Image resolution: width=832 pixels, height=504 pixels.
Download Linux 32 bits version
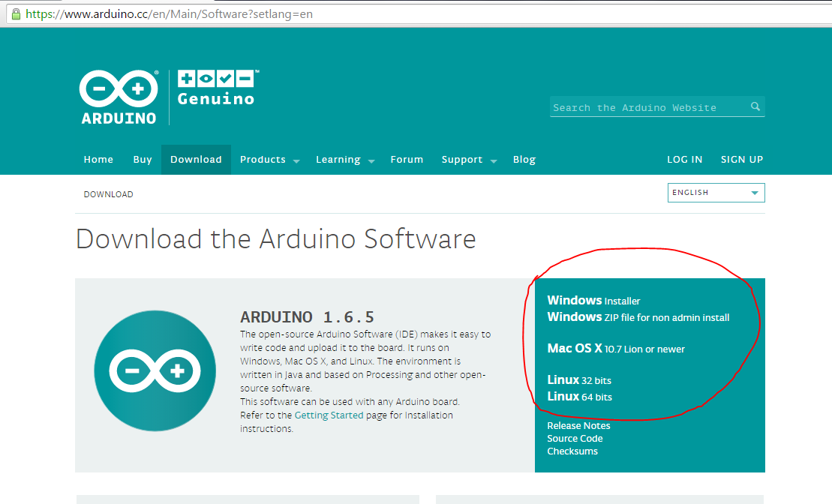coord(579,379)
